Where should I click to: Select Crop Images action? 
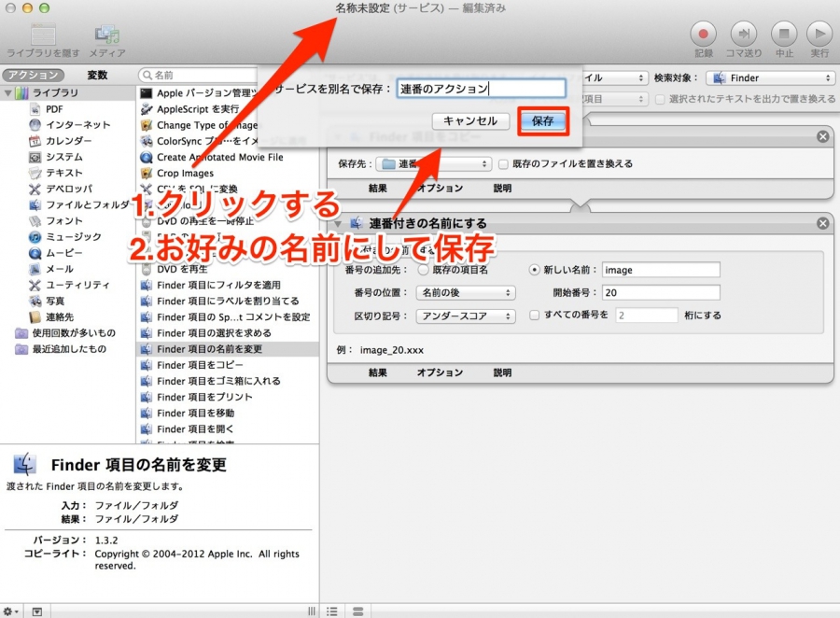pos(229,173)
